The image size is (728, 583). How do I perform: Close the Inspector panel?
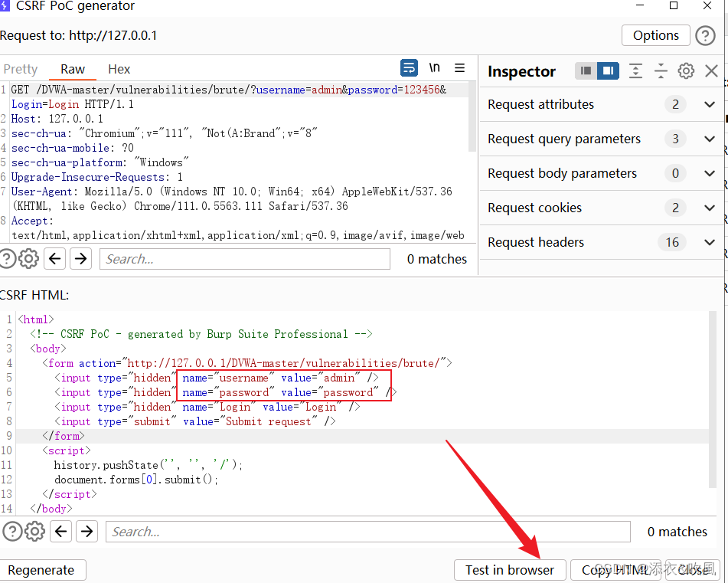coord(711,71)
